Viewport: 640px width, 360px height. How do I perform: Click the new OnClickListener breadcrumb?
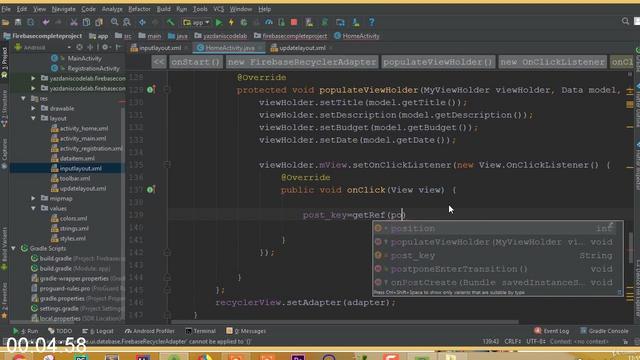552,62
